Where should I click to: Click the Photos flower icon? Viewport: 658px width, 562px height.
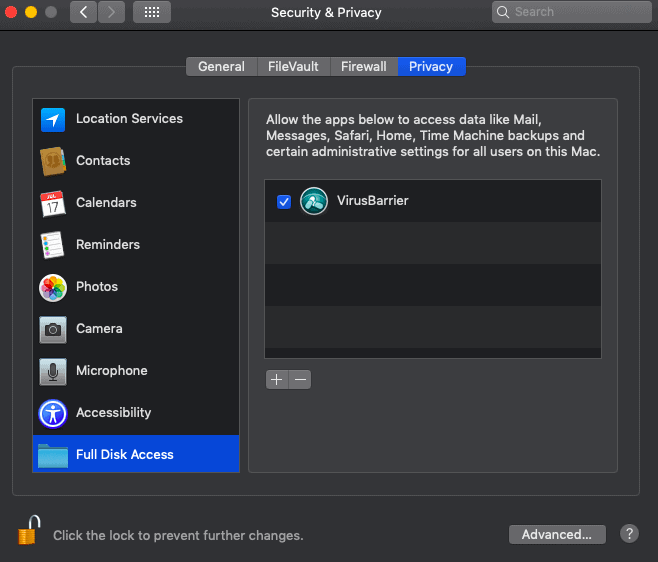click(x=53, y=288)
